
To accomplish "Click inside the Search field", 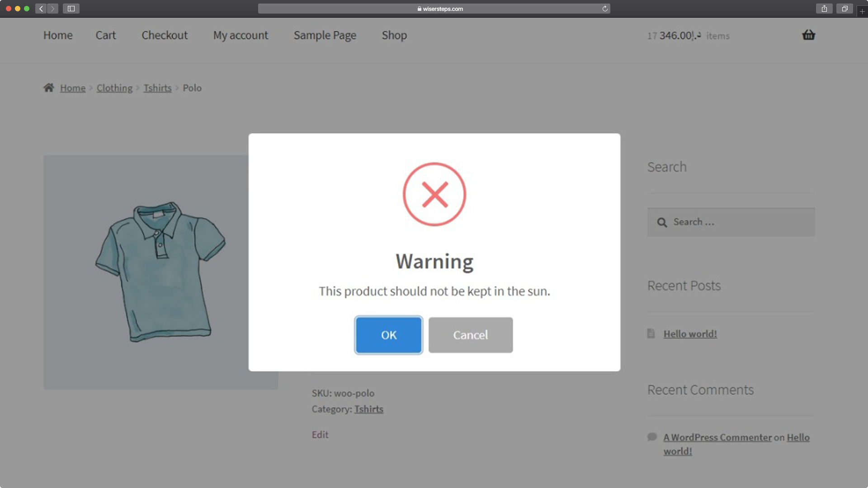I will [x=731, y=222].
